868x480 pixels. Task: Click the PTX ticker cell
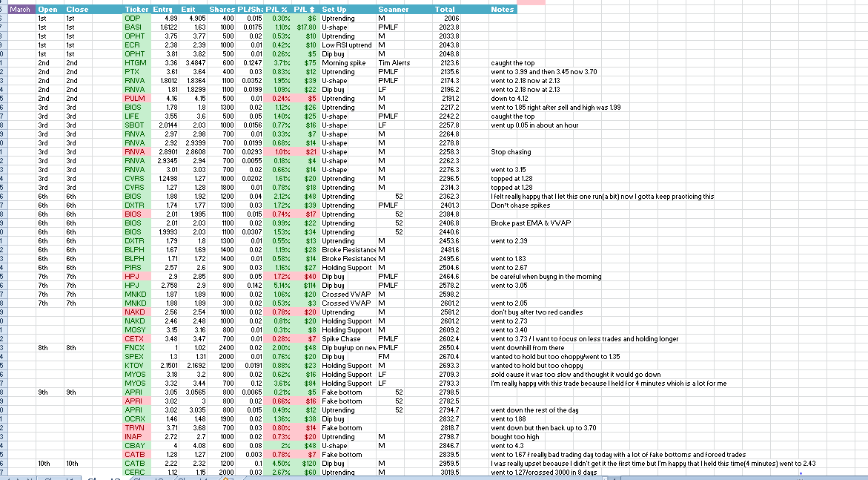pos(136,71)
